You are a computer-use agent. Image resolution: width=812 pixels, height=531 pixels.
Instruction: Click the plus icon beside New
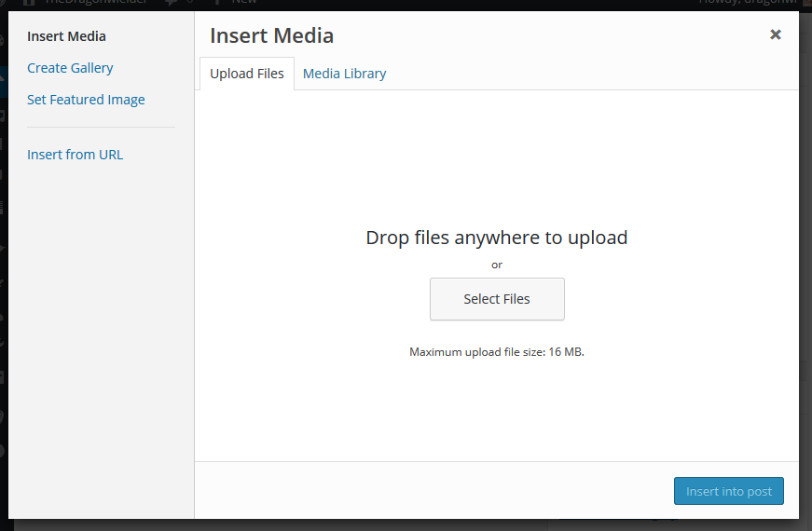click(216, 4)
